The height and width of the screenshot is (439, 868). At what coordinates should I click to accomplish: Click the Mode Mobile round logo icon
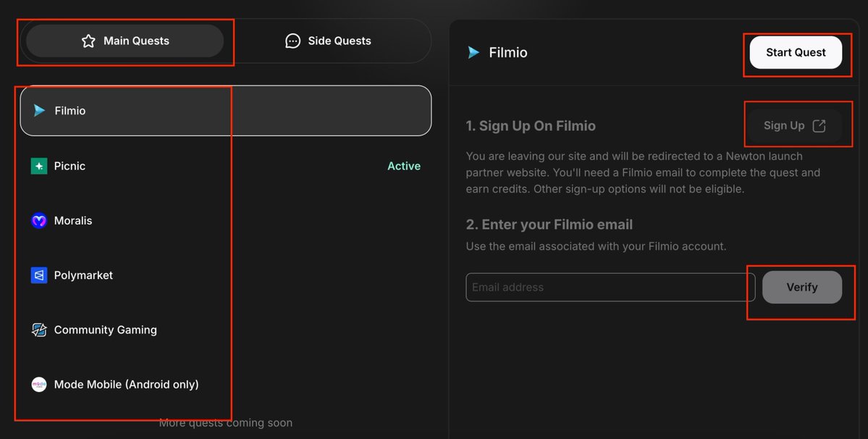click(x=39, y=384)
